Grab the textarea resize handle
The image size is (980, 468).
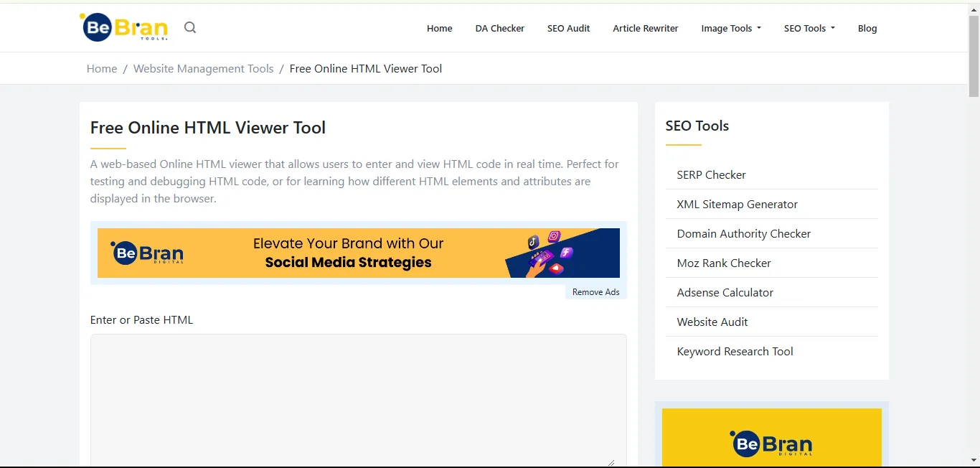coord(611,463)
